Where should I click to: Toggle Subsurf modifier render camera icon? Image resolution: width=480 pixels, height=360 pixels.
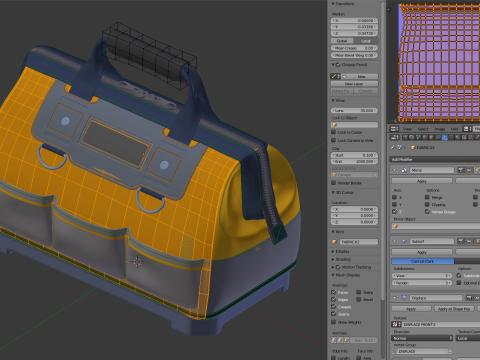[x=461, y=241]
